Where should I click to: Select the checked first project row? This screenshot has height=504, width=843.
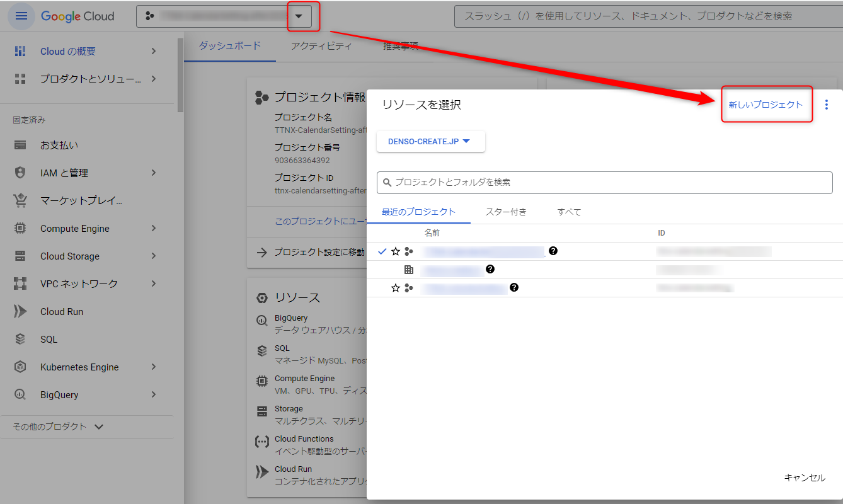(x=484, y=251)
